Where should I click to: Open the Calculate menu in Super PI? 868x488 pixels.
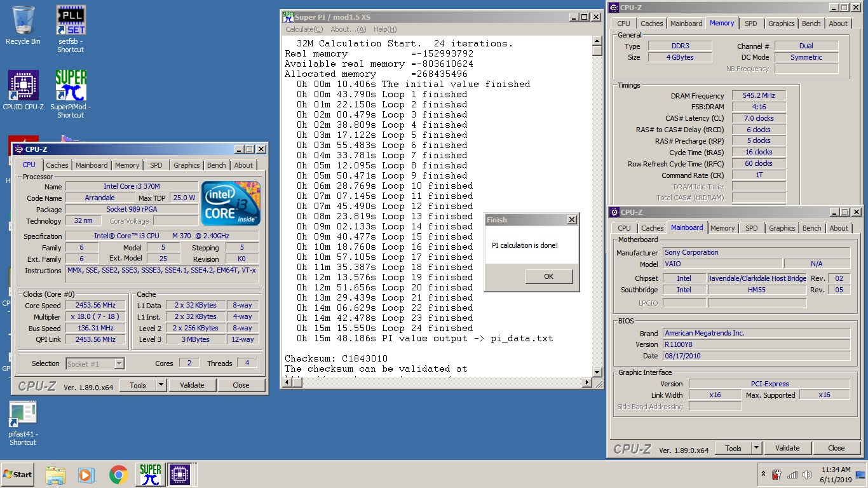point(304,29)
